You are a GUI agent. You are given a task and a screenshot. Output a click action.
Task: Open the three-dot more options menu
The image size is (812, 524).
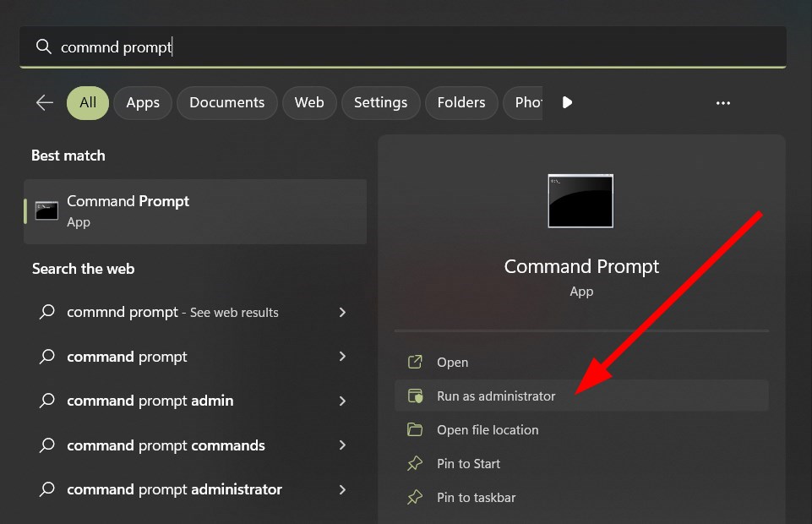[x=723, y=103]
